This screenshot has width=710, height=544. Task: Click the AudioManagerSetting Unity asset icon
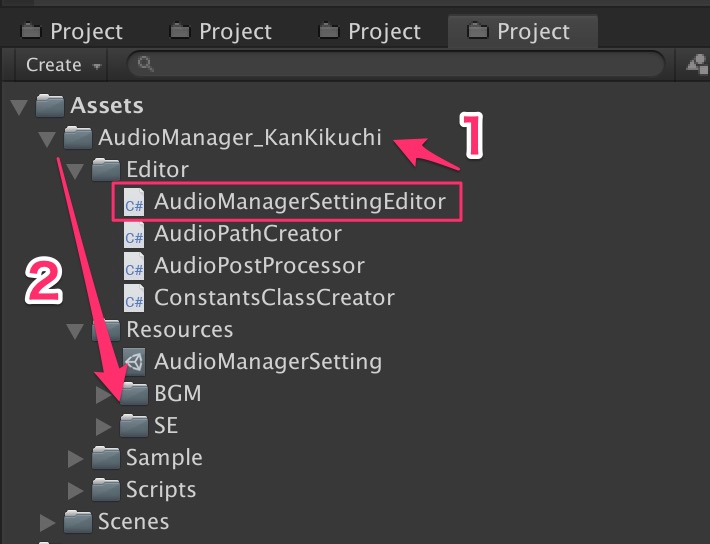click(x=134, y=362)
